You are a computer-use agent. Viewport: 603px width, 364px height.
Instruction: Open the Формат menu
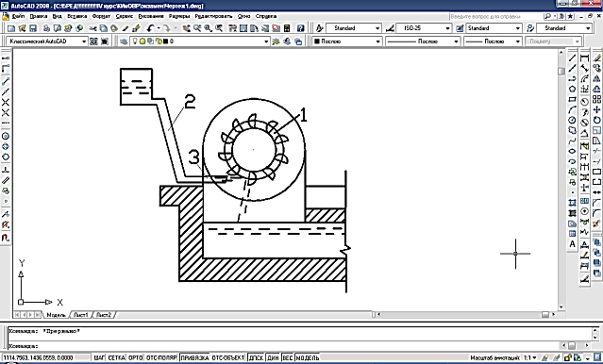point(101,16)
